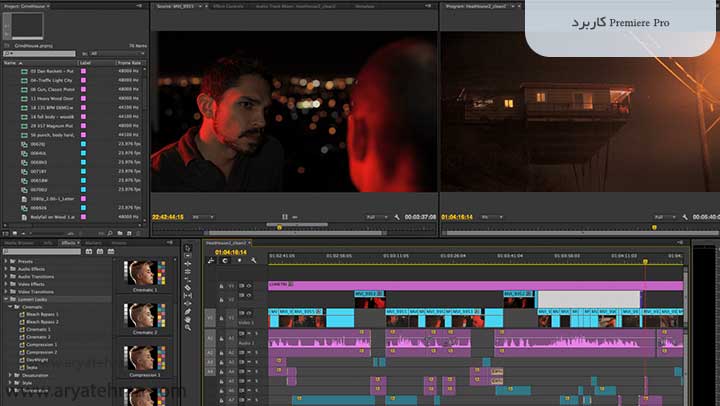Image resolution: width=720 pixels, height=406 pixels.
Task: Click the Cinematic 2 look thumbnail
Action: pos(145,316)
